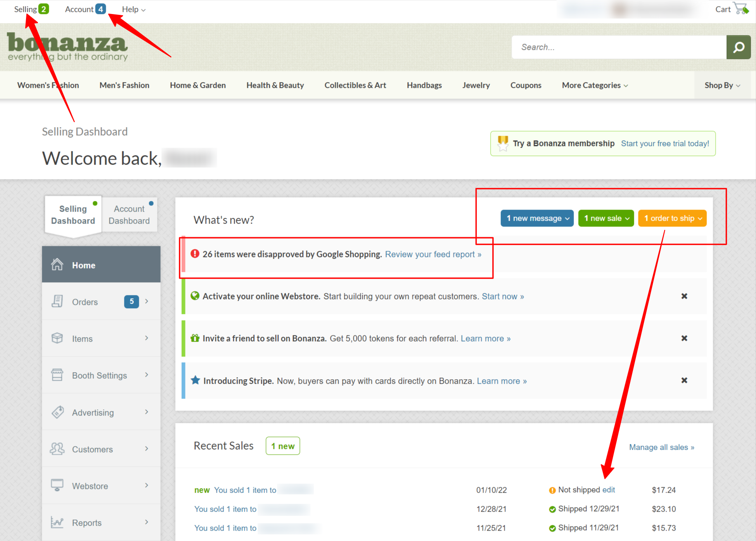Open the Shop By dropdown
The width and height of the screenshot is (756, 541).
coord(722,85)
